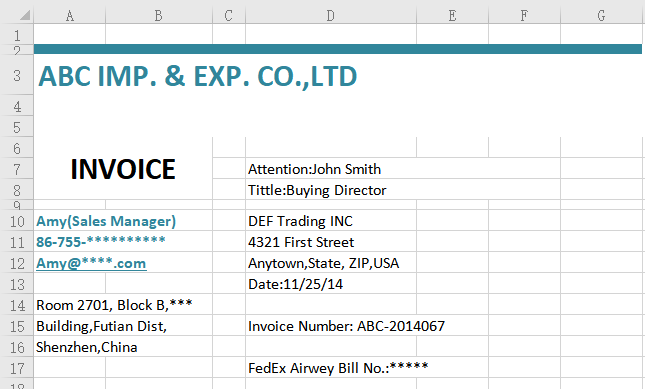The height and width of the screenshot is (389, 645).
Task: Open the Amy@****.com email link
Action: point(91,263)
